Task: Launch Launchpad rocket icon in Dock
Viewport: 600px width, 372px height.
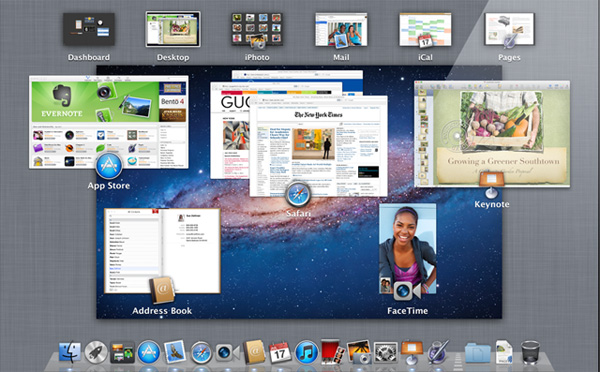Action: tap(96, 352)
